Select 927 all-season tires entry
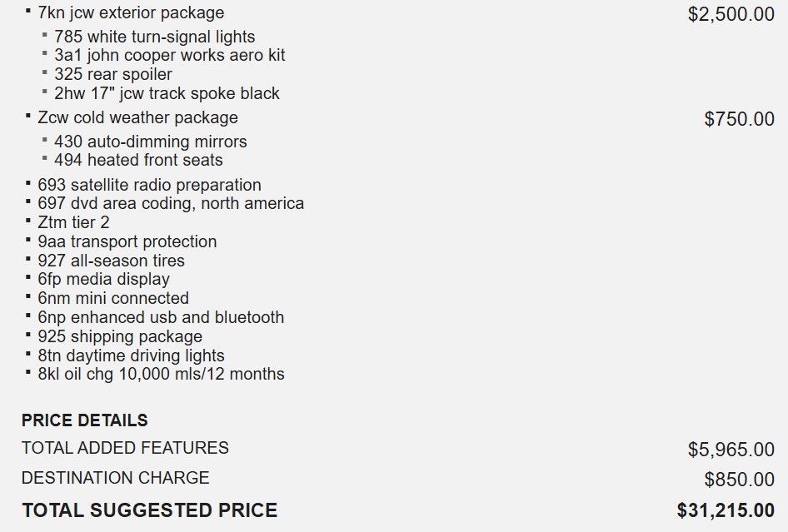This screenshot has width=788, height=532. tap(111, 261)
